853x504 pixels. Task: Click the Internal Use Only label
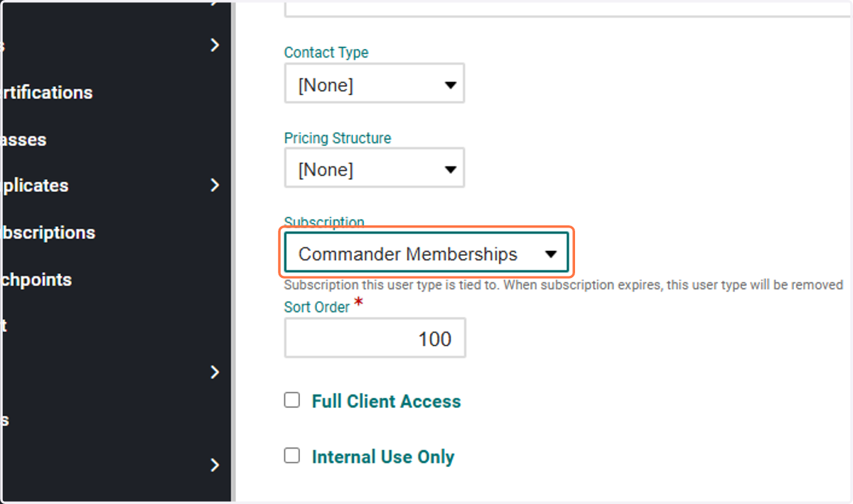coord(383,457)
